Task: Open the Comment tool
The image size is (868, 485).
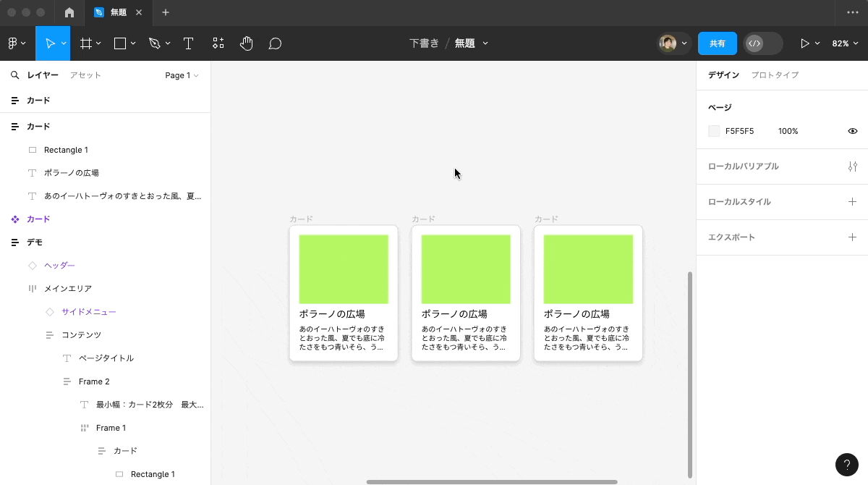Action: [275, 43]
